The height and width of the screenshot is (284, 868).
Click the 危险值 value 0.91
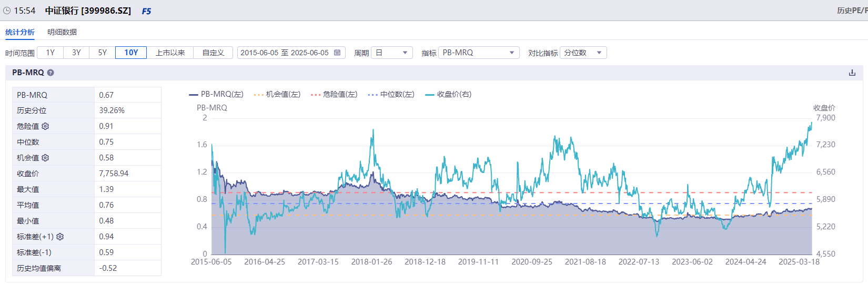click(106, 126)
